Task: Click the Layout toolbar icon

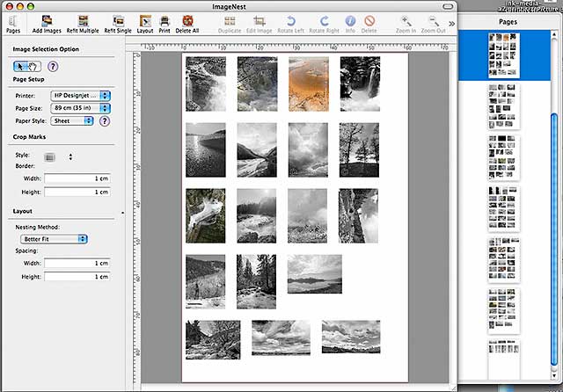Action: click(x=145, y=24)
